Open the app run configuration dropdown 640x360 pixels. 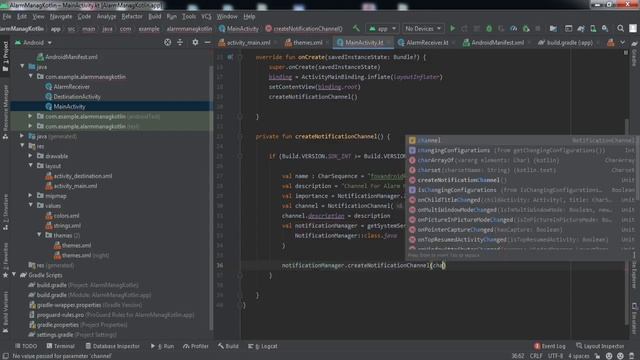[x=382, y=29]
